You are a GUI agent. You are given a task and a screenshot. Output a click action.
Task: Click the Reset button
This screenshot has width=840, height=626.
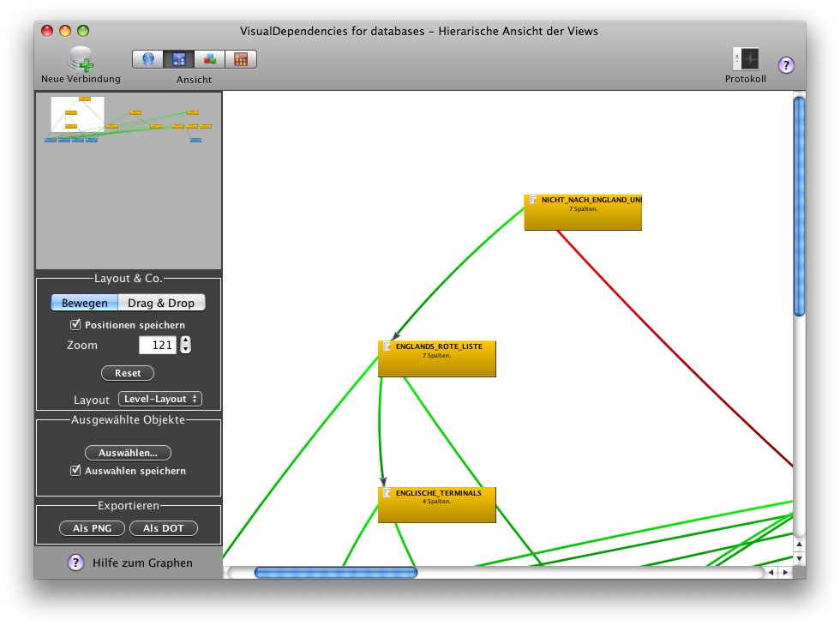(128, 373)
